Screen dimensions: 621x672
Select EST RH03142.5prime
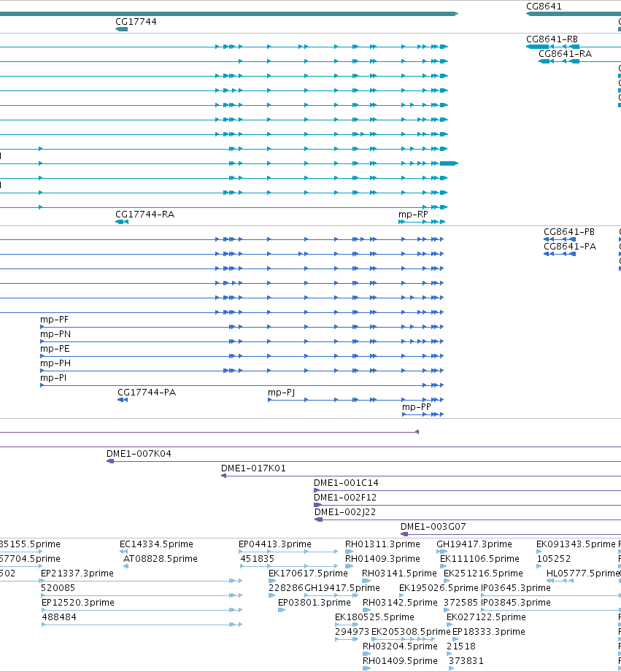[400, 603]
